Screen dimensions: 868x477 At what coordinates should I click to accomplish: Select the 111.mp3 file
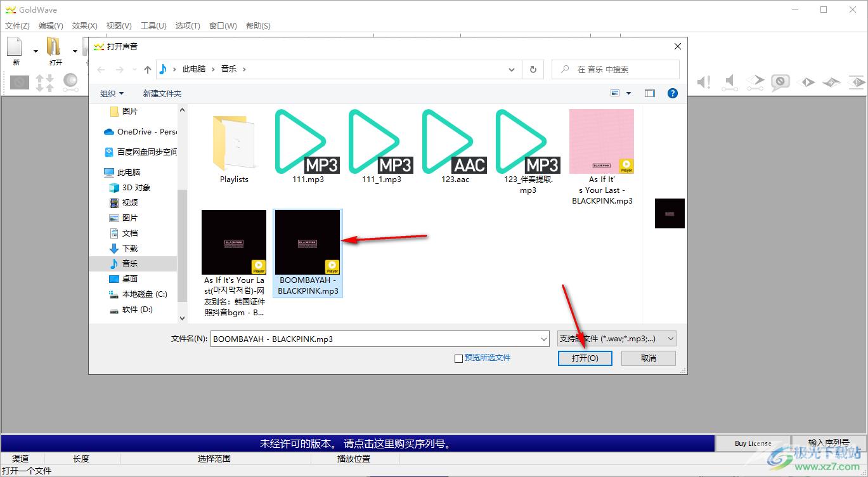pos(308,147)
